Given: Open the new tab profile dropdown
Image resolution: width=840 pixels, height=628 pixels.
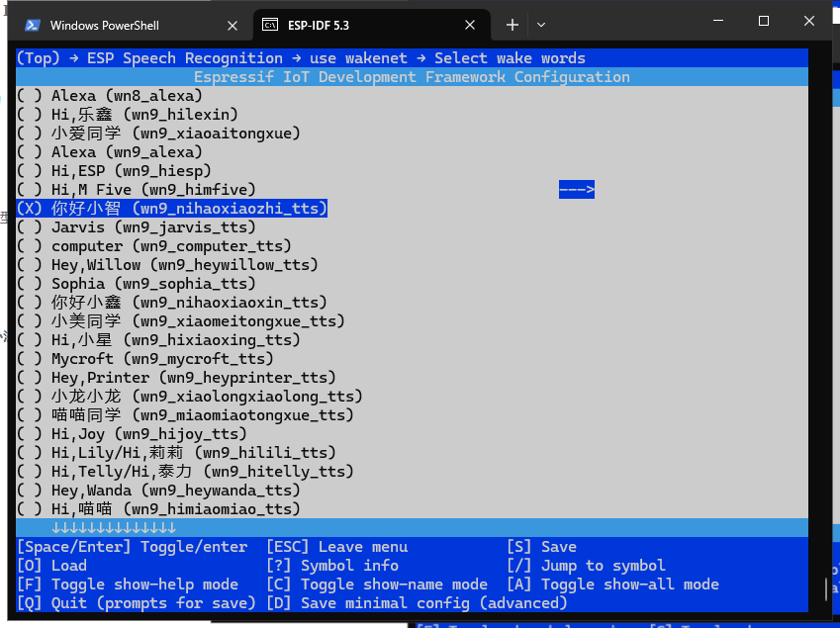Looking at the screenshot, I should point(541,25).
